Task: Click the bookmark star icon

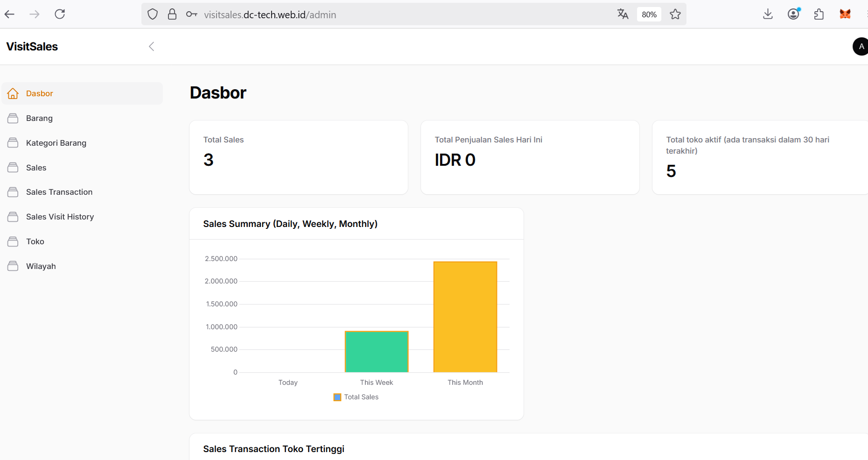Action: tap(675, 14)
